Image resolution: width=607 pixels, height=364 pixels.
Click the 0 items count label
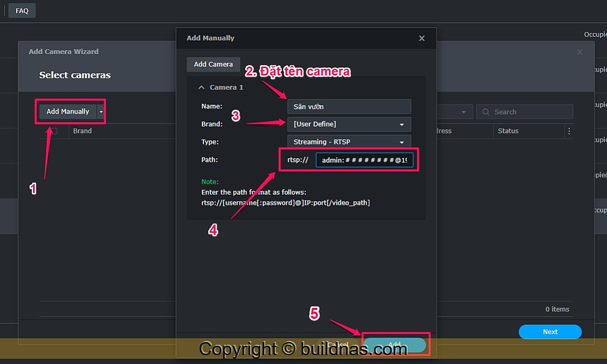click(x=557, y=309)
